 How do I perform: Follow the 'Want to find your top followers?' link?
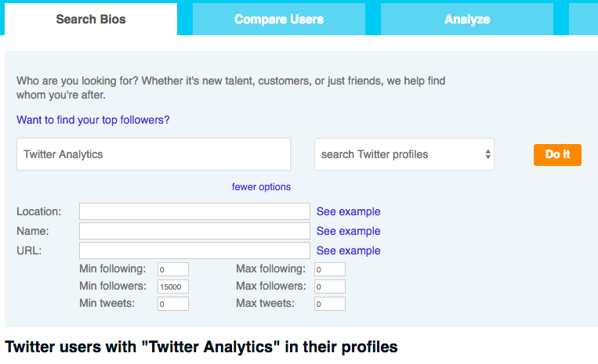coord(93,121)
